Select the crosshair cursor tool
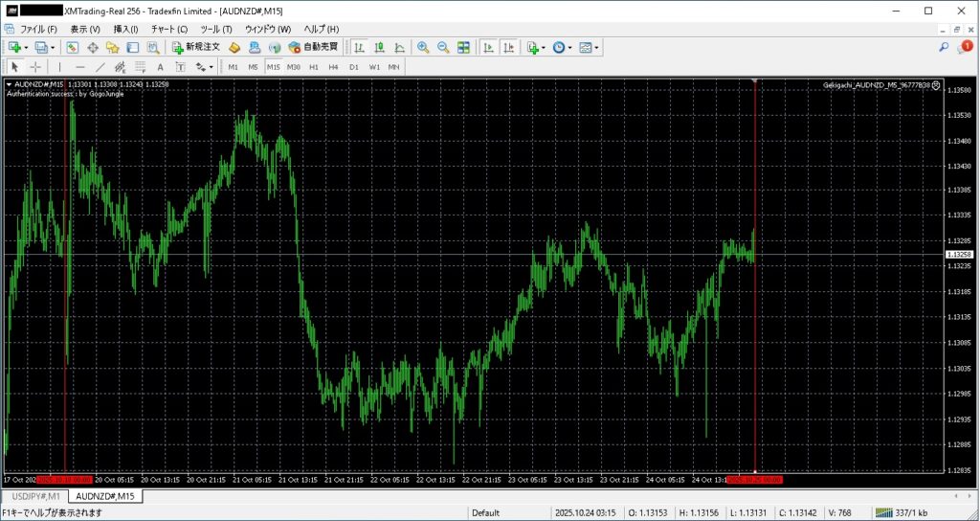980x521 pixels. point(35,67)
